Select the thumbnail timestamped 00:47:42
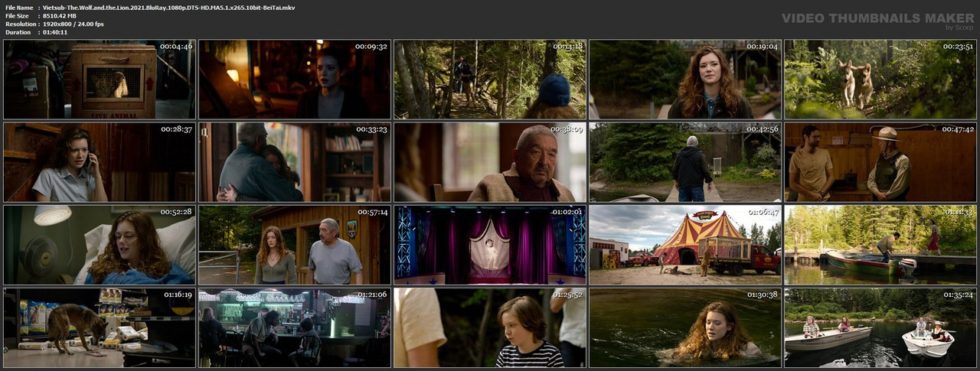 point(880,162)
